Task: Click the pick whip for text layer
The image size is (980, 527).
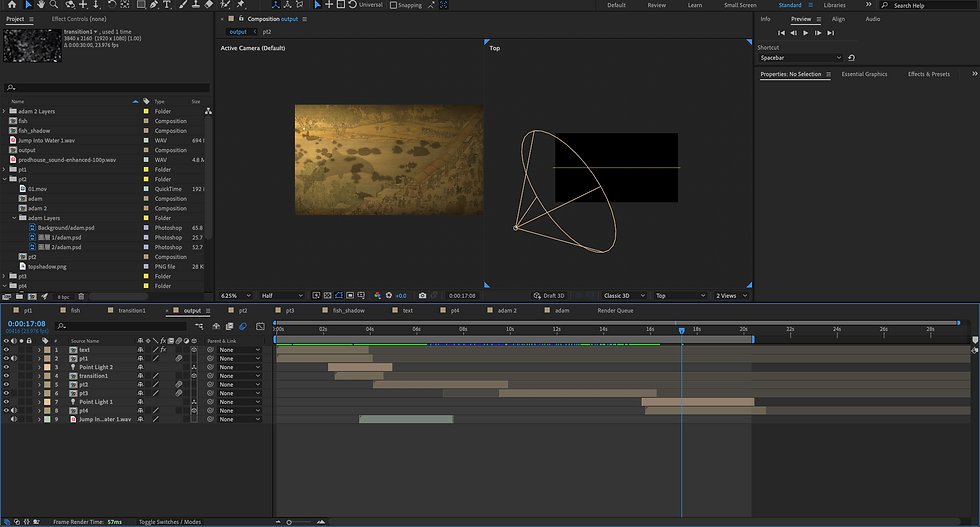Action: tap(211, 350)
